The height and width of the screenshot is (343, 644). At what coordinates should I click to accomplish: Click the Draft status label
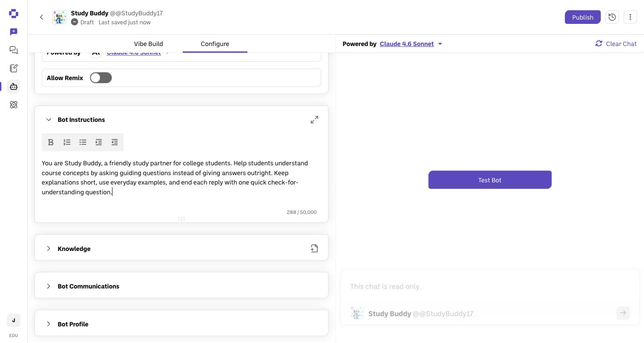click(87, 22)
